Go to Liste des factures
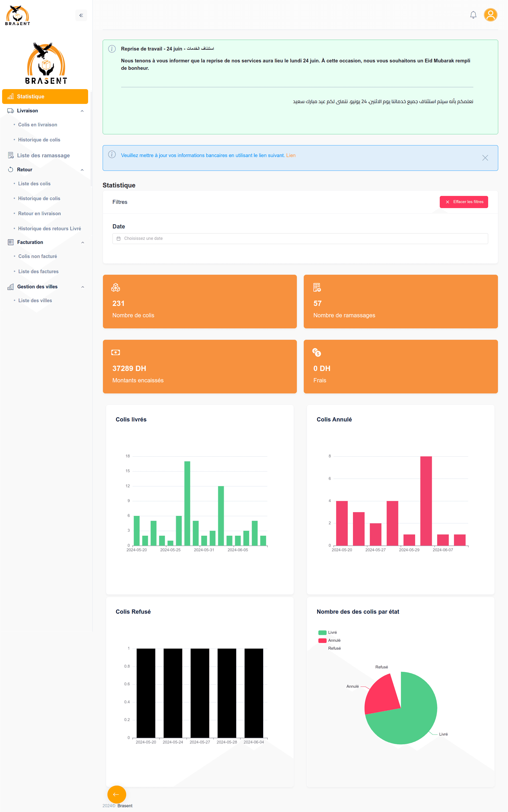The width and height of the screenshot is (508, 812). click(x=38, y=272)
